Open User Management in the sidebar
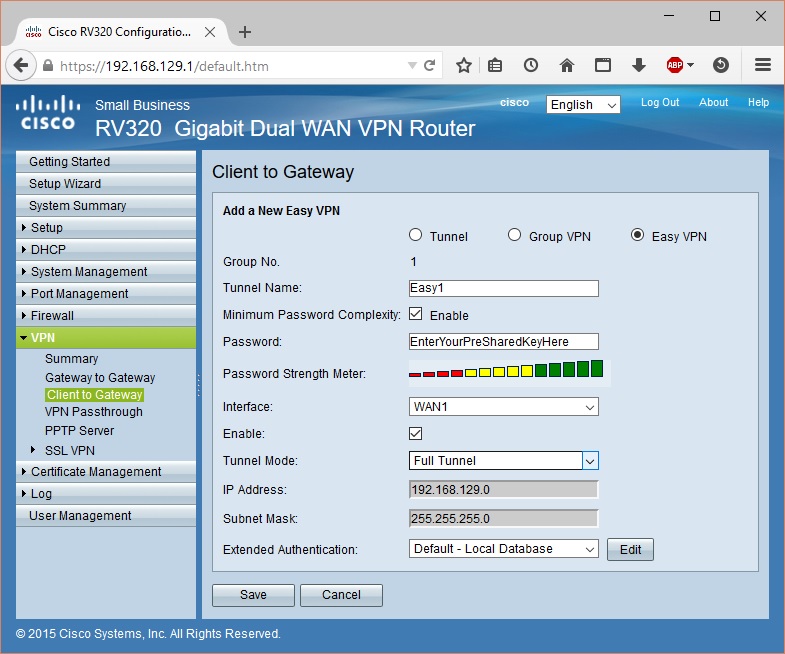 tap(106, 516)
